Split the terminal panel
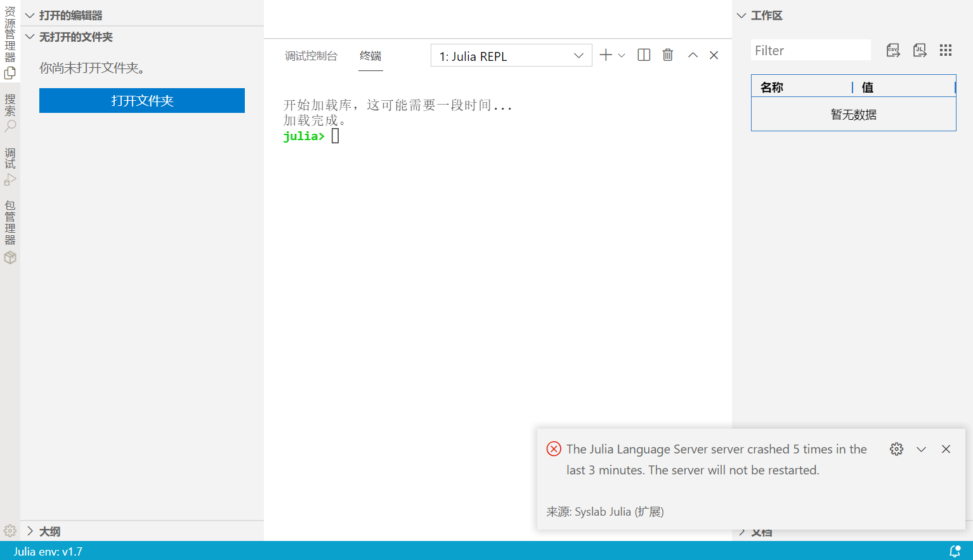This screenshot has height=560, width=973. 644,55
